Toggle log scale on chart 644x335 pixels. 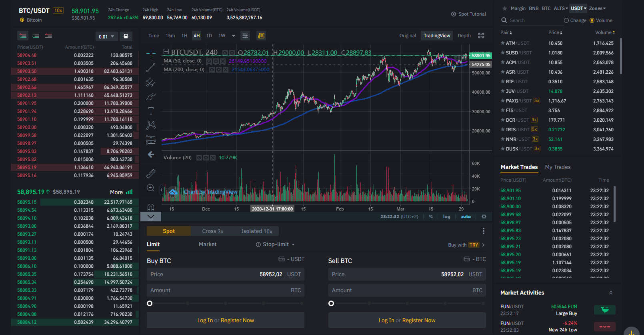click(x=446, y=217)
